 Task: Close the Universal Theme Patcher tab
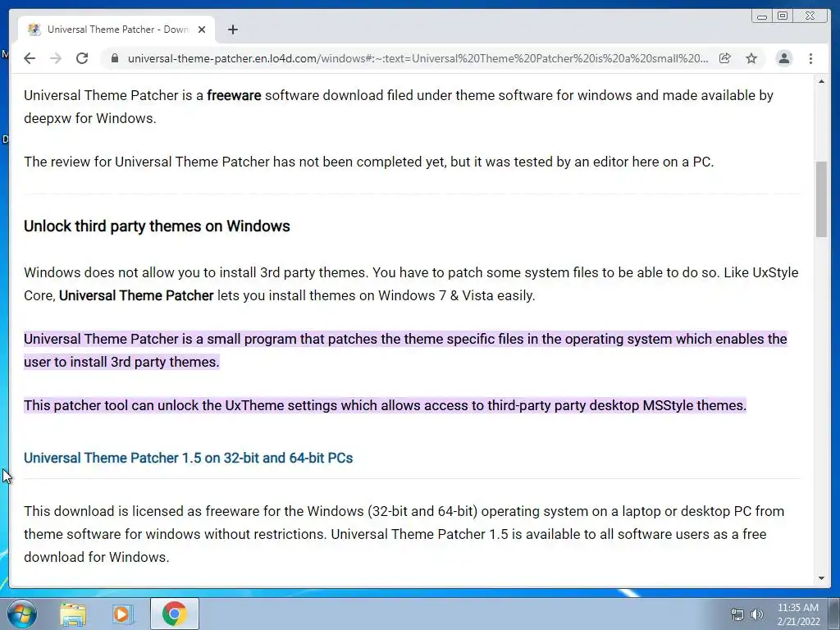[202, 30]
